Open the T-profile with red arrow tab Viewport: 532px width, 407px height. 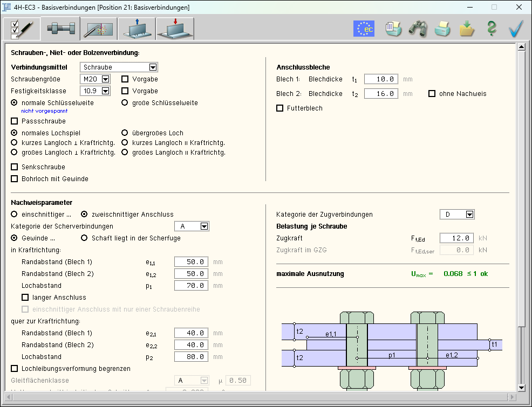(x=175, y=29)
